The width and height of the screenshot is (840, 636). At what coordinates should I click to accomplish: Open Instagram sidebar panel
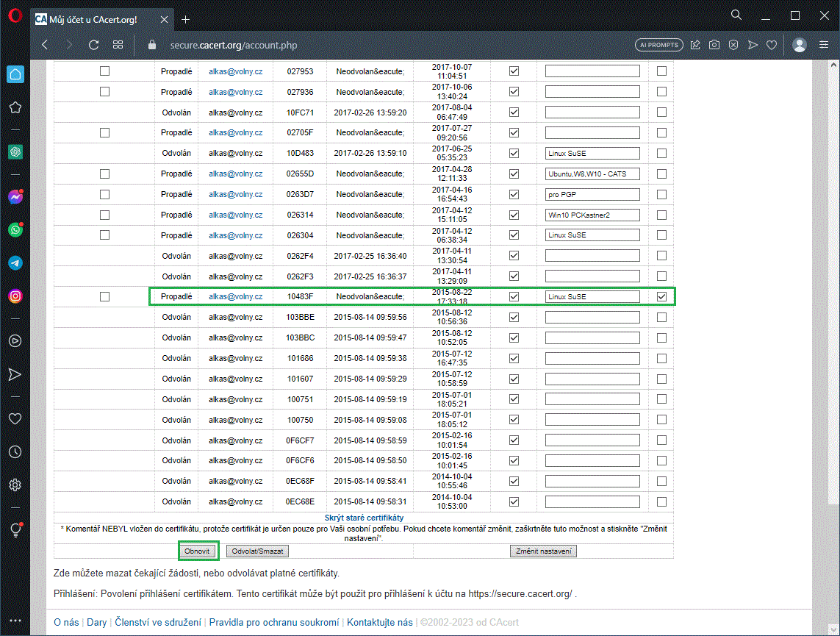[15, 296]
